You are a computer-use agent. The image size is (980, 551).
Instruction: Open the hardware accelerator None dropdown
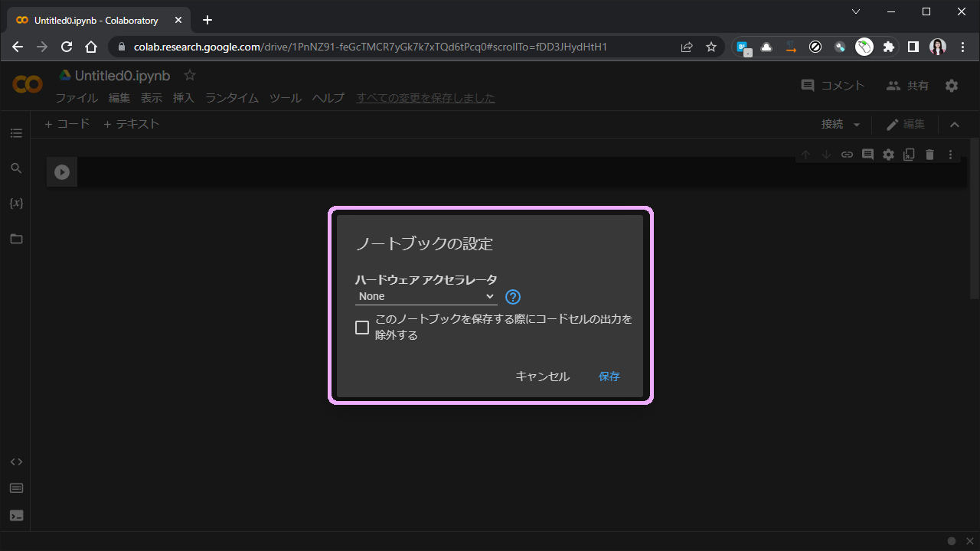[x=426, y=297]
